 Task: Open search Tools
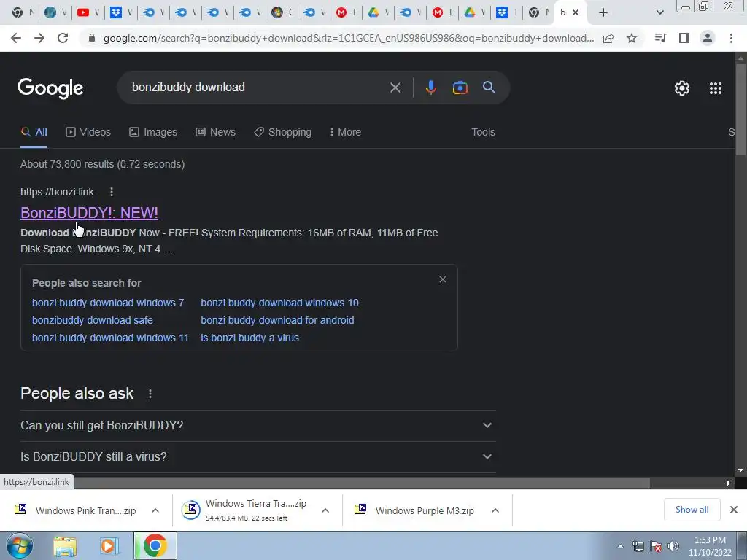tap(483, 133)
